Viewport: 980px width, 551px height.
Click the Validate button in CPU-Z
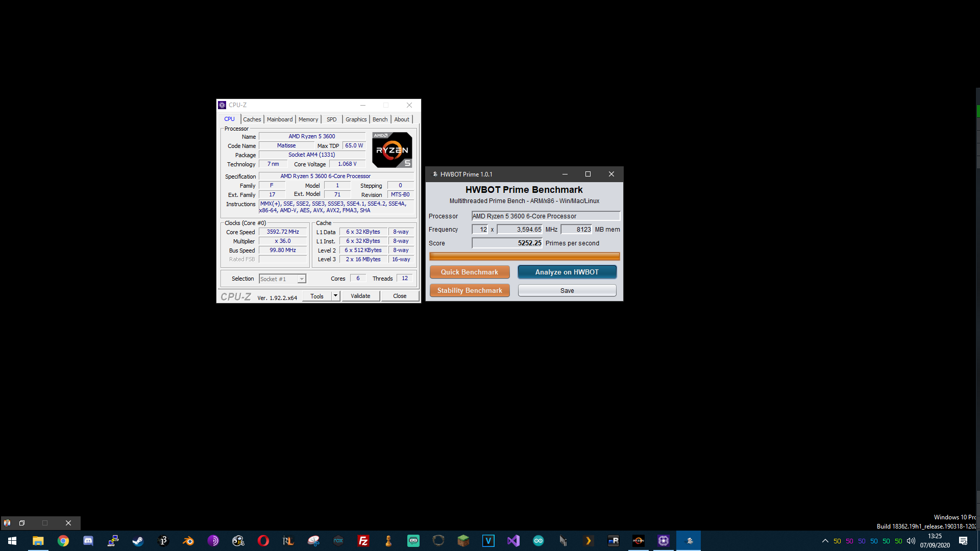point(360,296)
